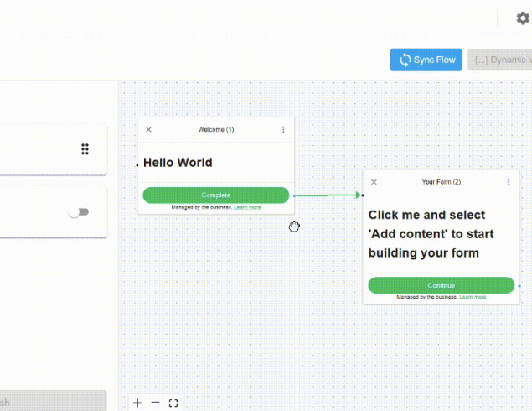532x411 pixels.
Task: Select the Hello World heading
Action: [178, 163]
